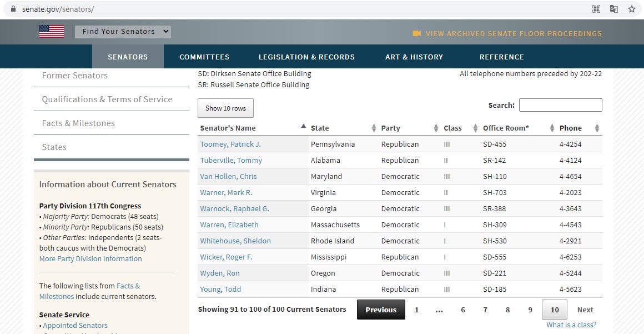Open the Find Your Senators dropdown
This screenshot has width=644, height=334.
(x=123, y=32)
